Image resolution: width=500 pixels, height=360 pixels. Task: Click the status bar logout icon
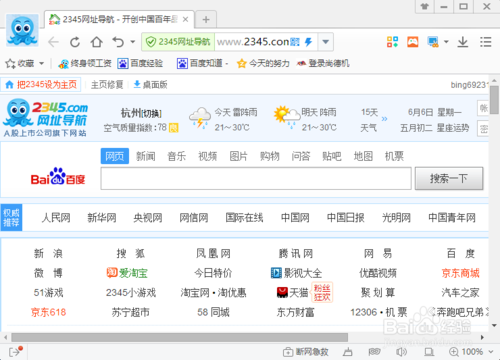coord(15,351)
